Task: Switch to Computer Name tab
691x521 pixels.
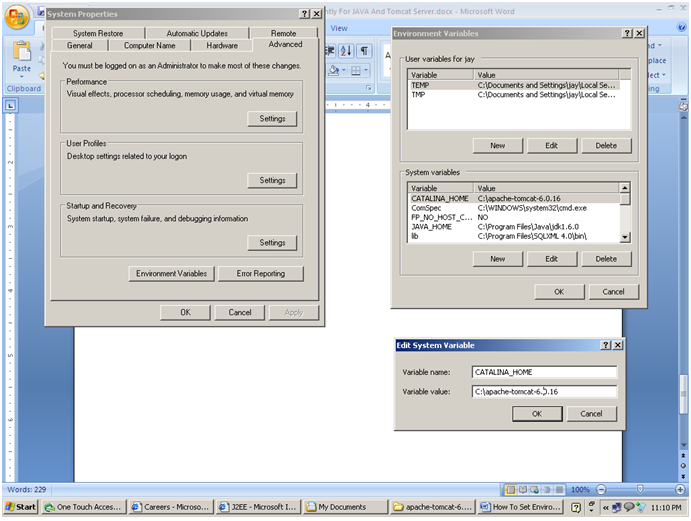Action: pos(149,45)
